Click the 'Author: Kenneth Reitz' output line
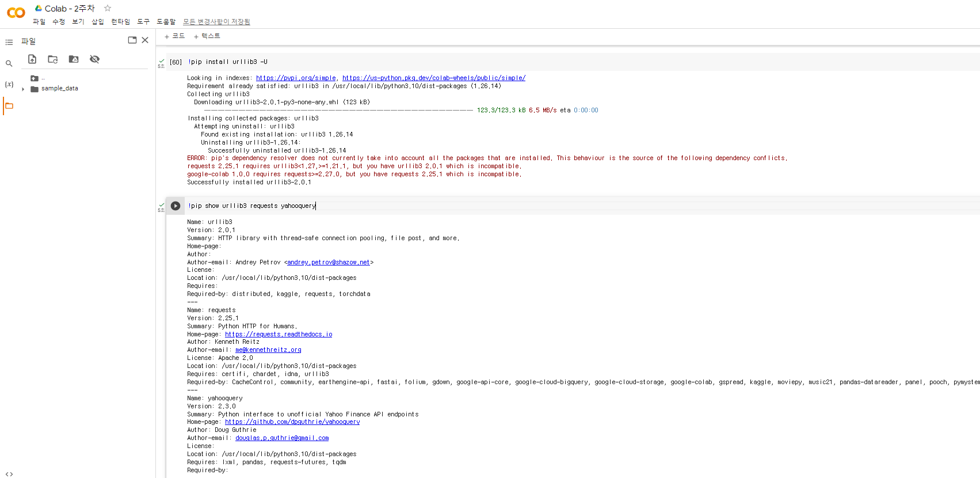The image size is (980, 478). coord(223,342)
